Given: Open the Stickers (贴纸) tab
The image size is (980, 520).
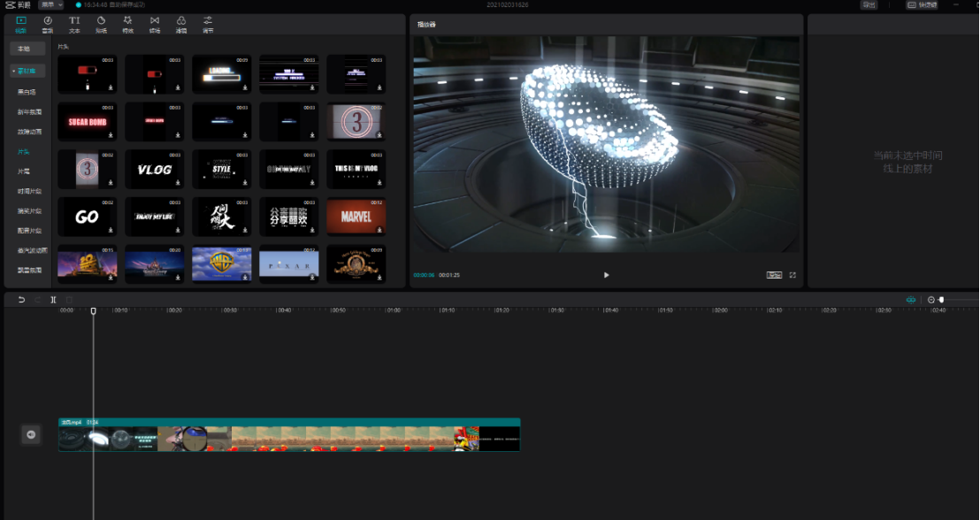Looking at the screenshot, I should 101,23.
